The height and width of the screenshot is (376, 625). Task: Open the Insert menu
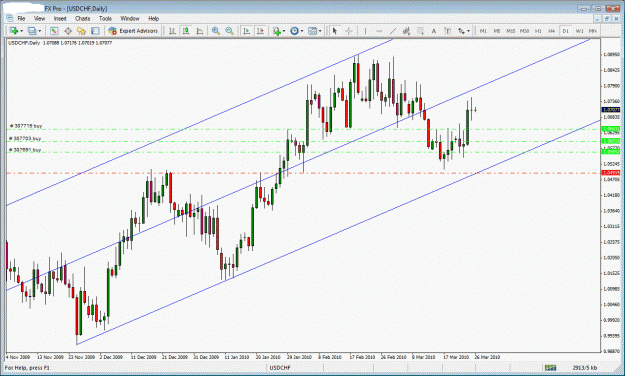click(60, 18)
